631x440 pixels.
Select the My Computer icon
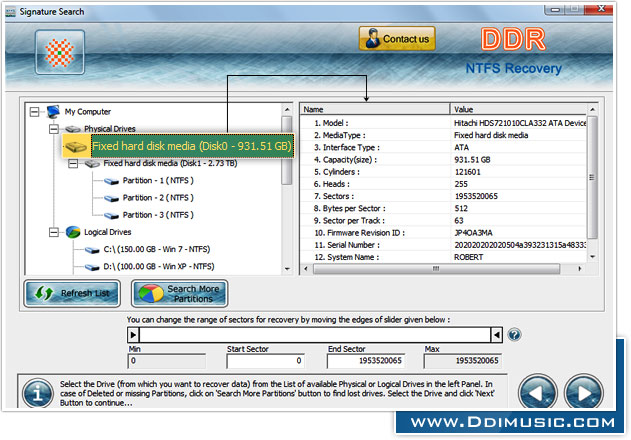click(x=53, y=112)
